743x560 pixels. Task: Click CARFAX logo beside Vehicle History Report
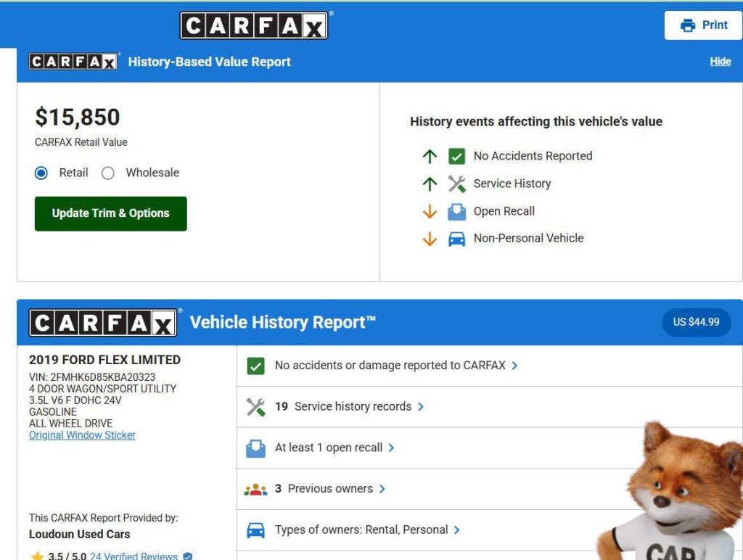(x=103, y=323)
